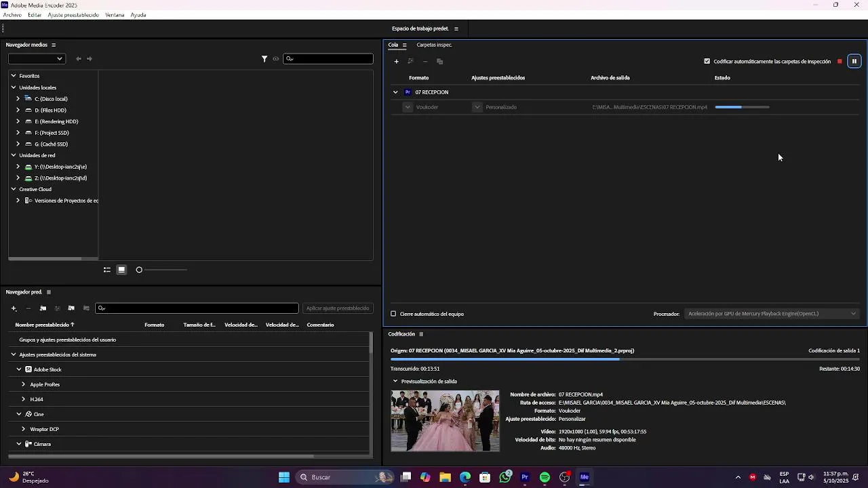Click the create new preset group folder icon
Image resolution: width=868 pixels, height=488 pixels.
[43, 308]
